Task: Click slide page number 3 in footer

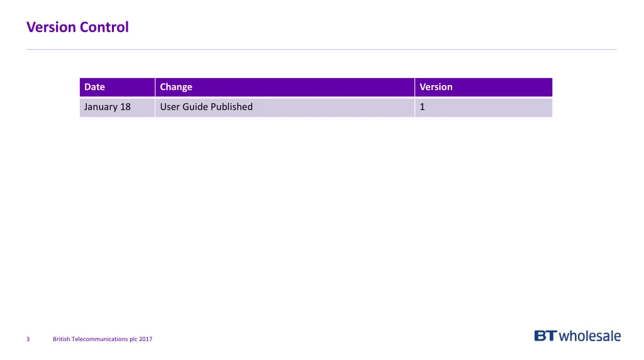Action: (x=28, y=339)
